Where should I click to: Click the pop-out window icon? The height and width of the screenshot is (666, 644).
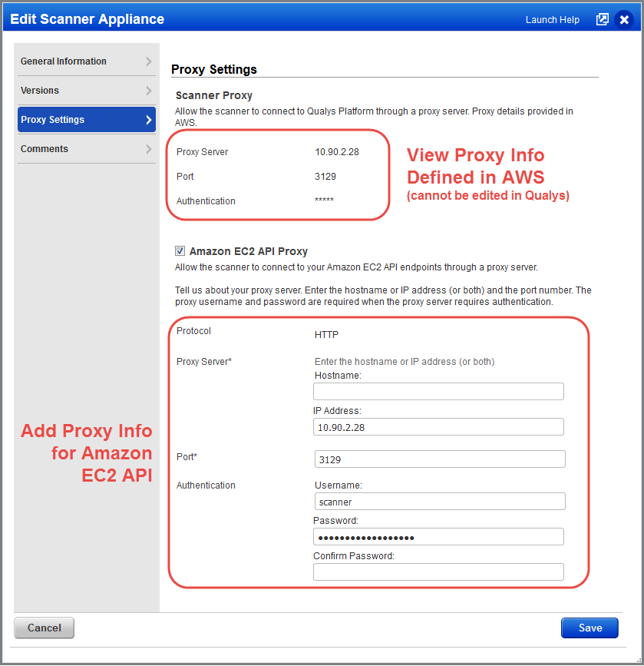(603, 19)
